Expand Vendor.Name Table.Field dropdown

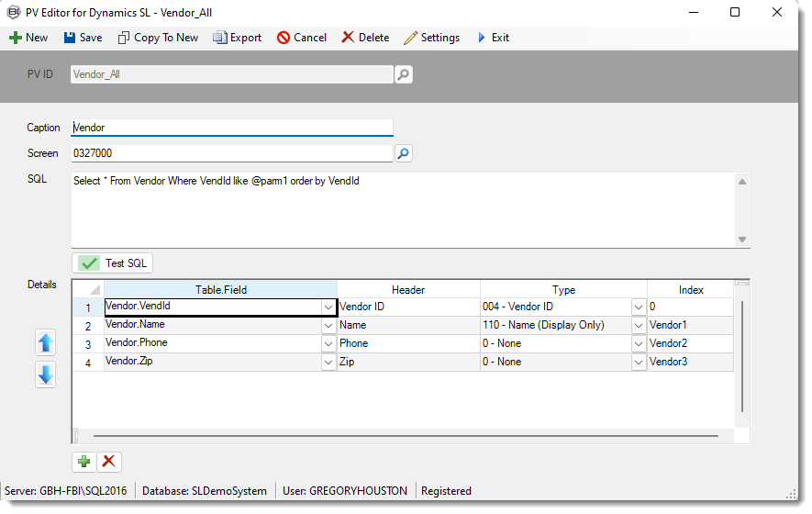pyautogui.click(x=328, y=326)
